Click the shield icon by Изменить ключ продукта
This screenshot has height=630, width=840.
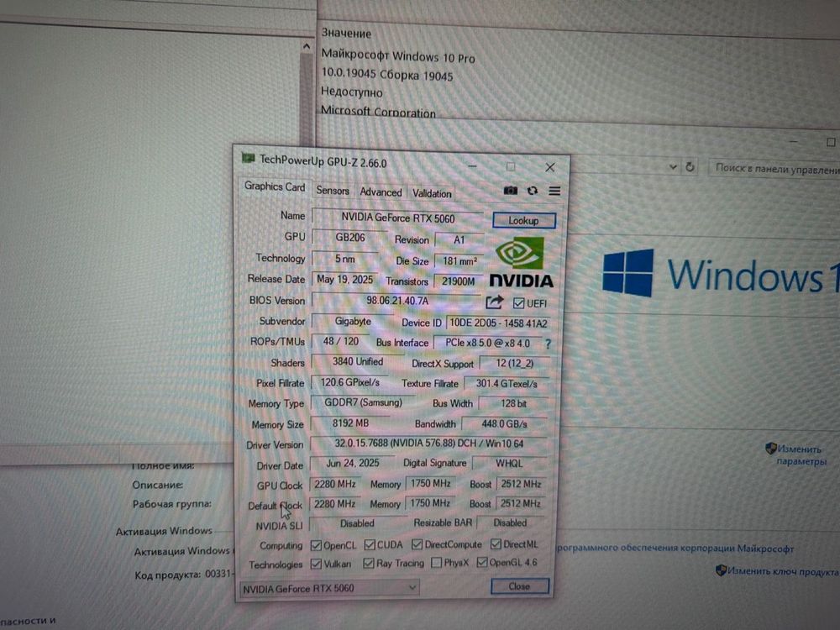pos(721,570)
